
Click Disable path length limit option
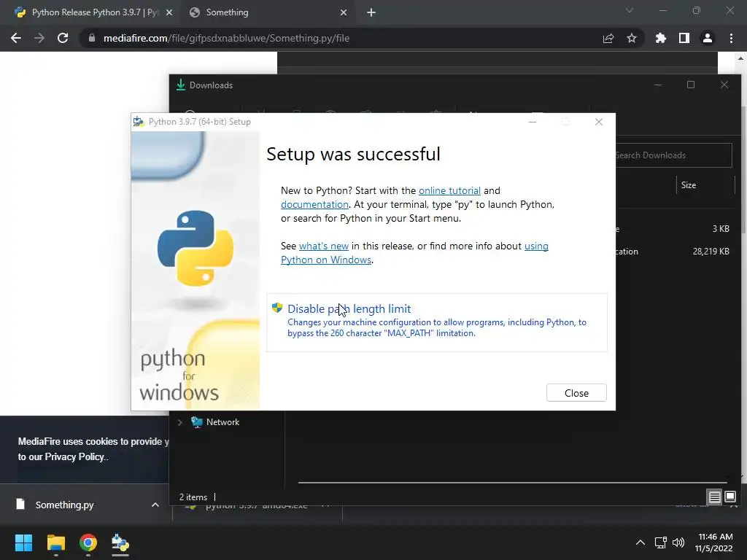tap(436, 322)
